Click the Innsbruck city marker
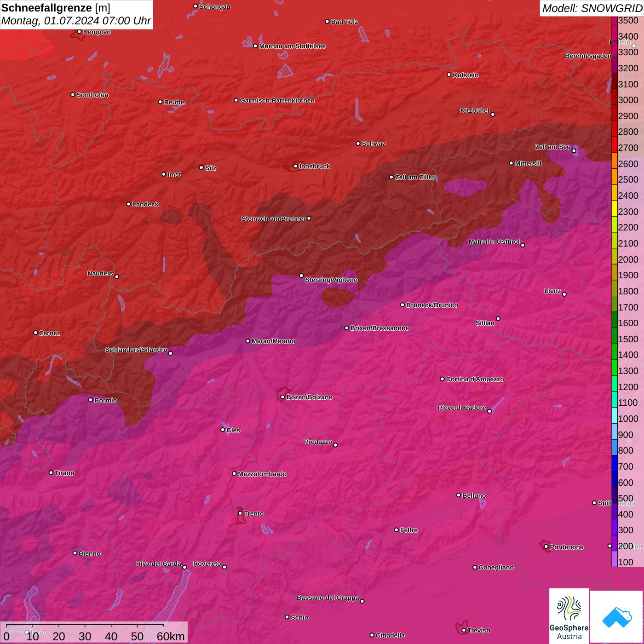Image resolution: width=644 pixels, height=644 pixels. click(296, 166)
